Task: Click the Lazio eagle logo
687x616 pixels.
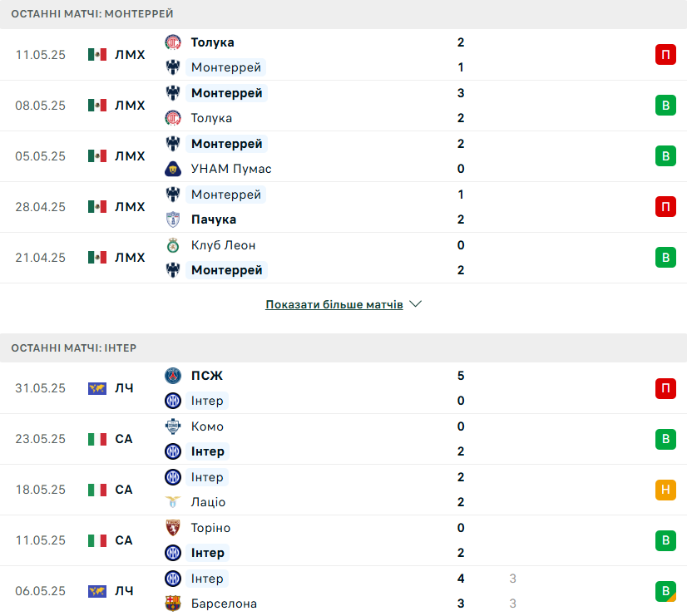Action: tap(173, 502)
